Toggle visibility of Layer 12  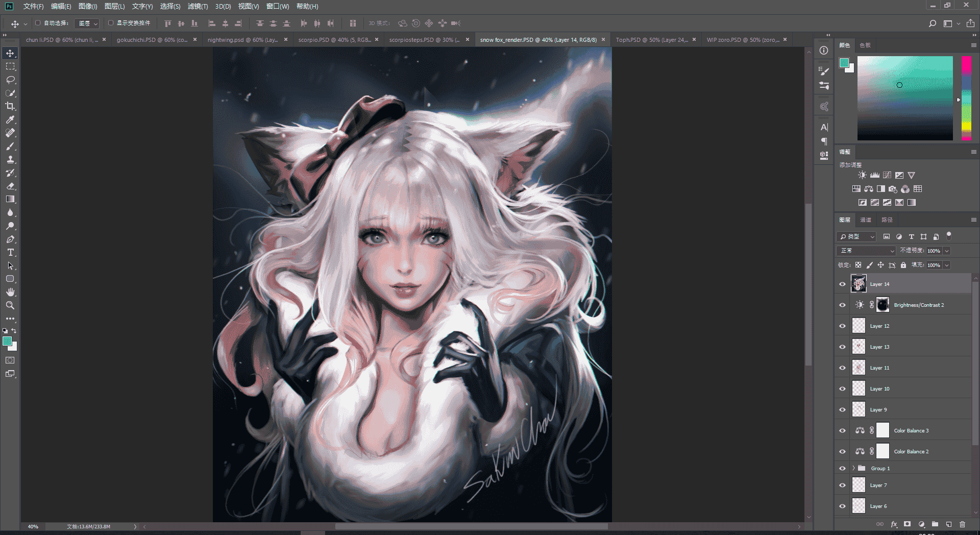click(842, 326)
